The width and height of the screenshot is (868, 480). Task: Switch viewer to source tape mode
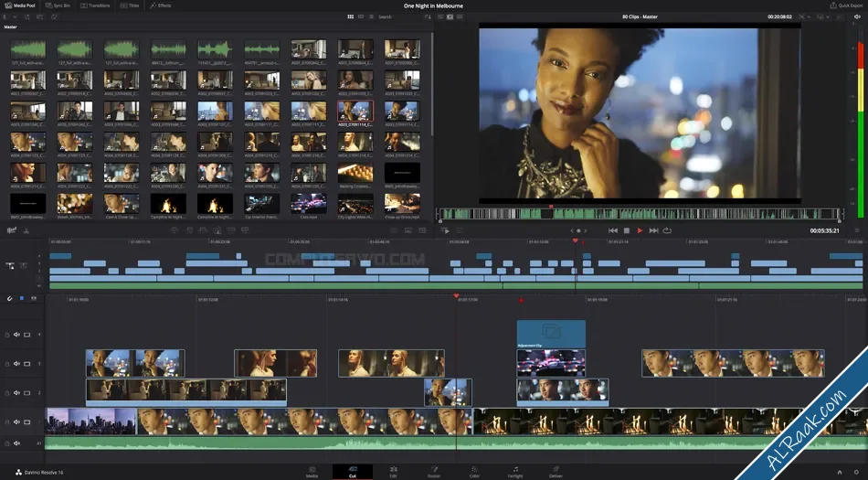[450, 17]
